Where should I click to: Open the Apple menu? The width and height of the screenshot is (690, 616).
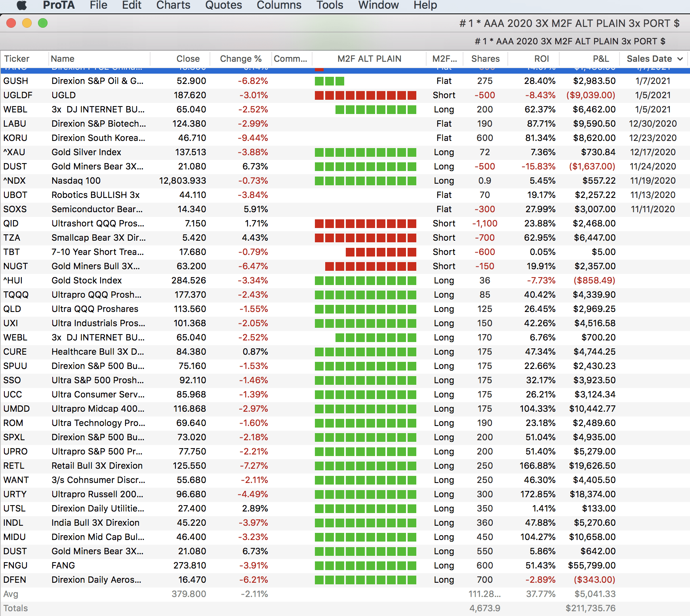22,5
